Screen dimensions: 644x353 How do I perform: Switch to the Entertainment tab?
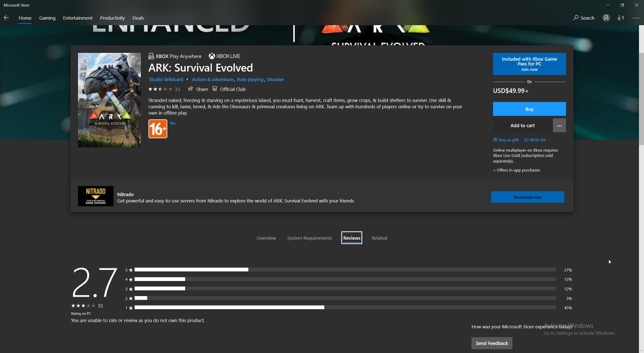click(78, 18)
